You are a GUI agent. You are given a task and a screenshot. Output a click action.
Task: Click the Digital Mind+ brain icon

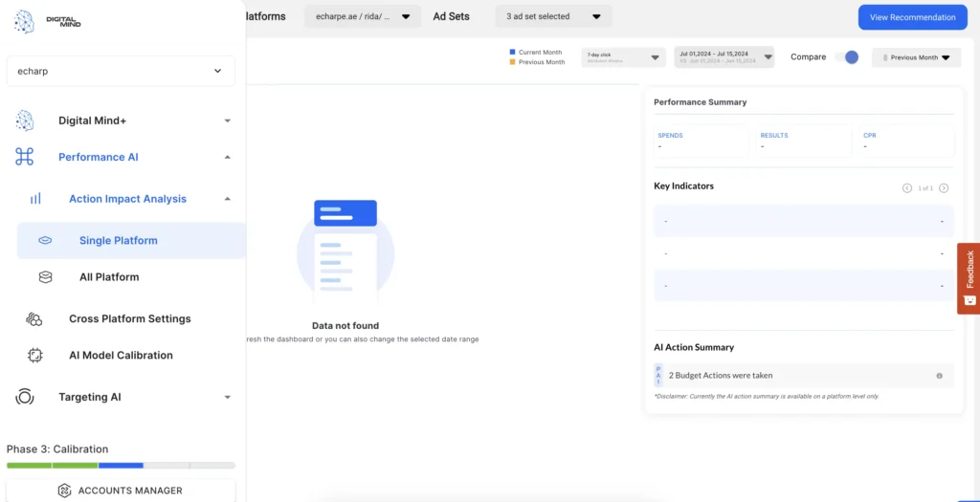point(25,120)
